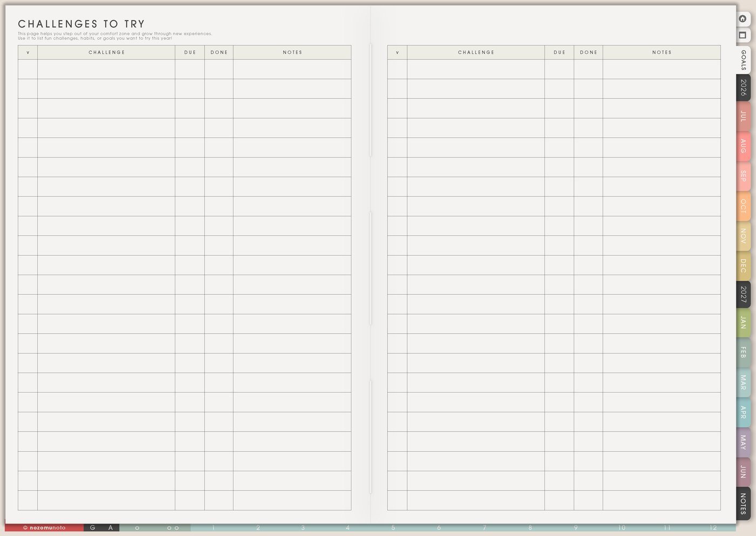Open bottom tab number 4
This screenshot has width=756, height=536.
[x=348, y=528]
